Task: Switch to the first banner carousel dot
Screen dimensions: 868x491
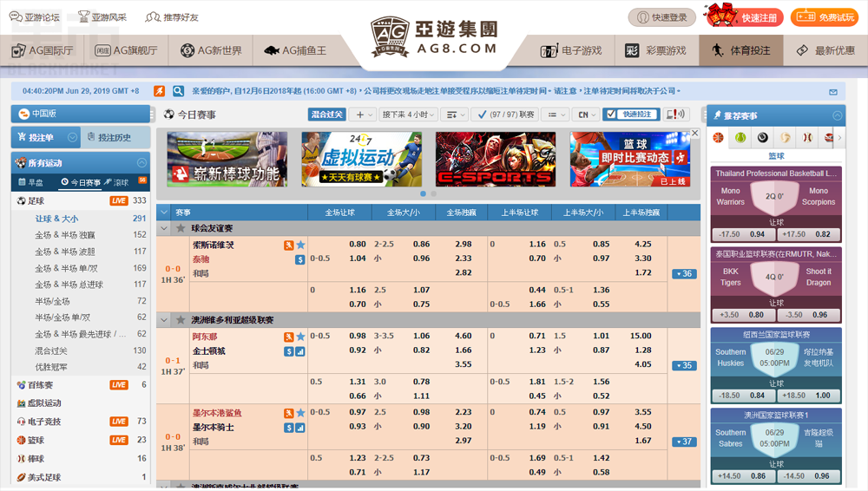Action: click(423, 193)
